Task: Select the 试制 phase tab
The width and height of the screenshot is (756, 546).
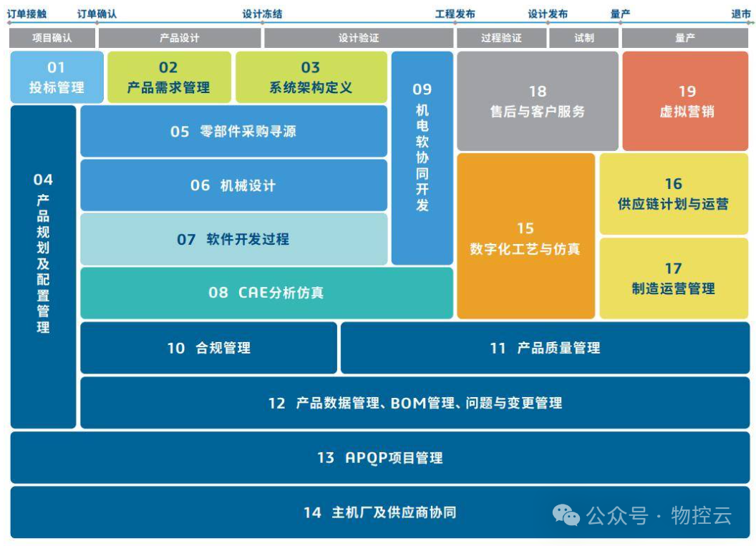Action: [x=583, y=38]
